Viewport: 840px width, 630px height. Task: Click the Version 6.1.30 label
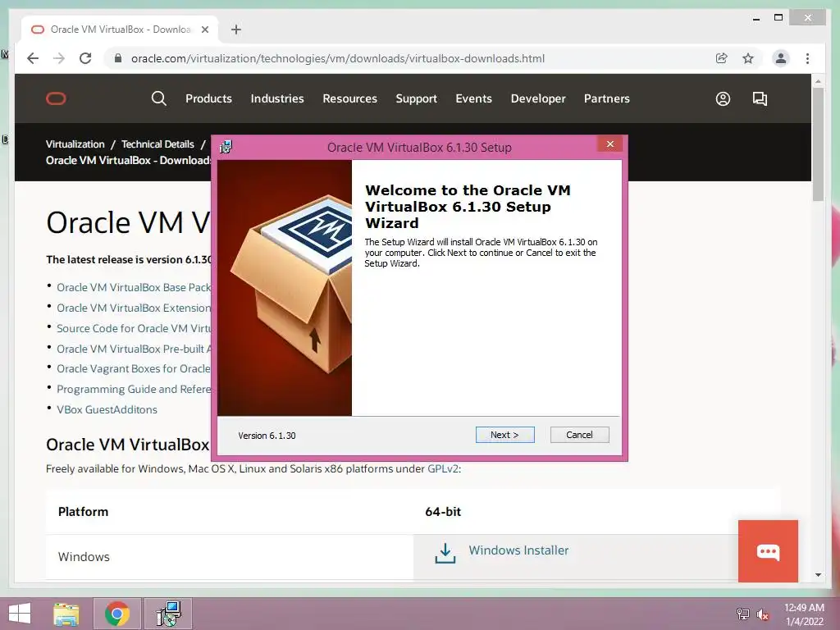[x=267, y=436]
